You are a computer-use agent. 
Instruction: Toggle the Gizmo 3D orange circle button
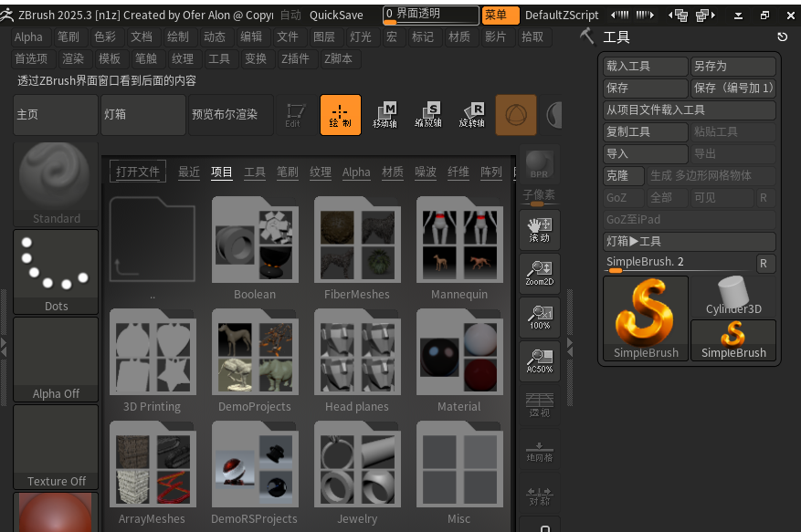point(516,115)
